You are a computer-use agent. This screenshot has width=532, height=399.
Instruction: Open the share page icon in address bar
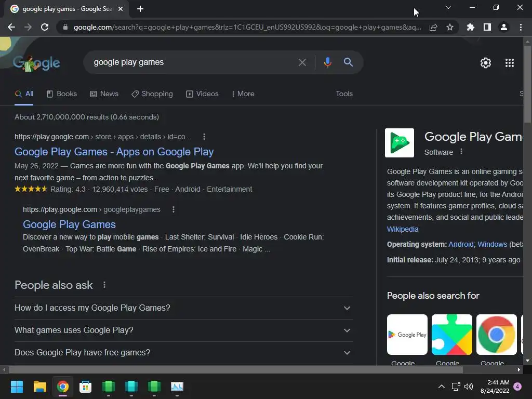[433, 27]
